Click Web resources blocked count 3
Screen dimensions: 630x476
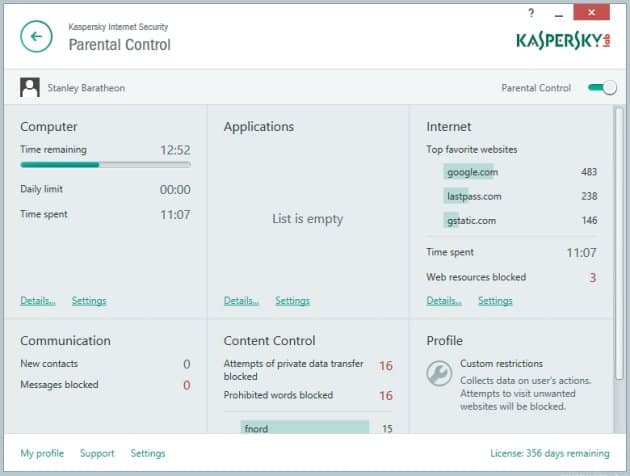[x=593, y=278]
